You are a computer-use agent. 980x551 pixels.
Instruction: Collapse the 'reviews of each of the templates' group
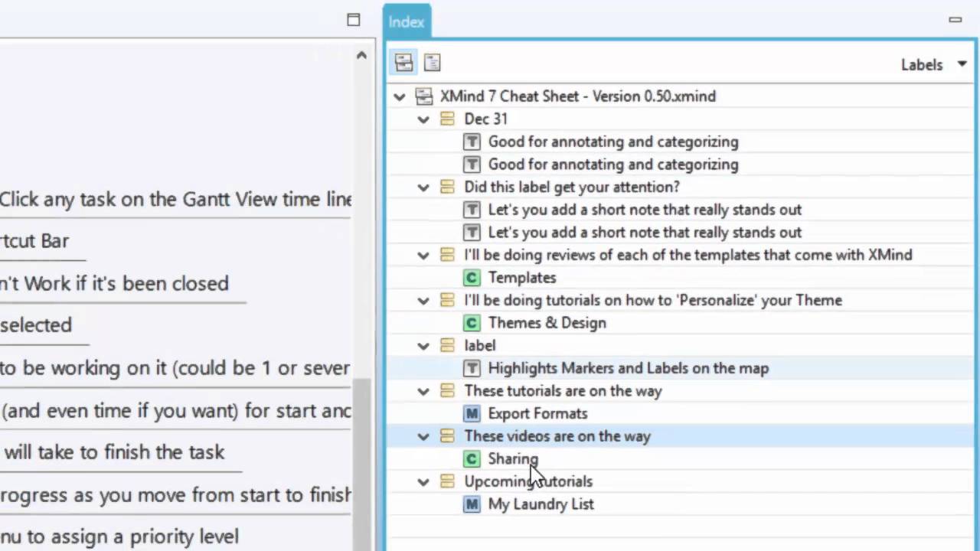423,256
